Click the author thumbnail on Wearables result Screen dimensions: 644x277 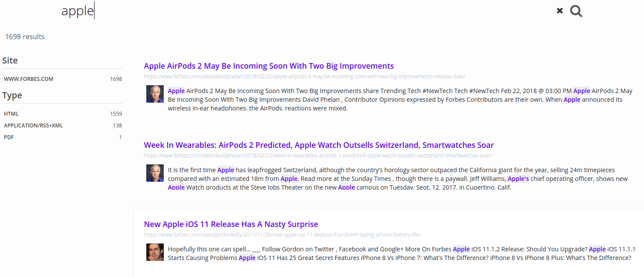(x=155, y=173)
